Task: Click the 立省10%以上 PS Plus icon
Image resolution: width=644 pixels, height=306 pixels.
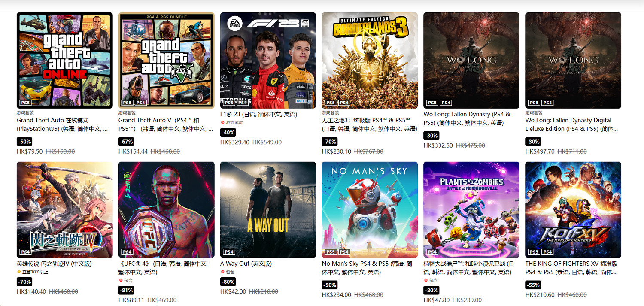Action: tap(19, 272)
